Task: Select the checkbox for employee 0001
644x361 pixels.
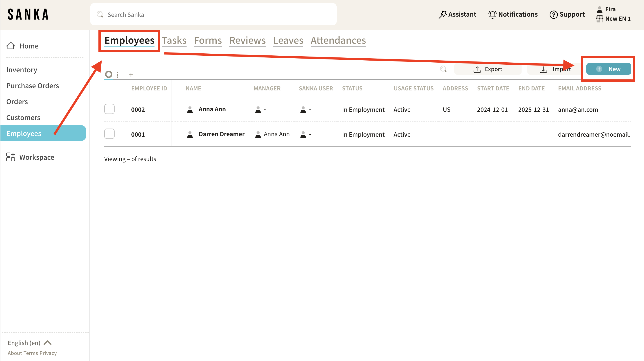Action: tap(109, 134)
